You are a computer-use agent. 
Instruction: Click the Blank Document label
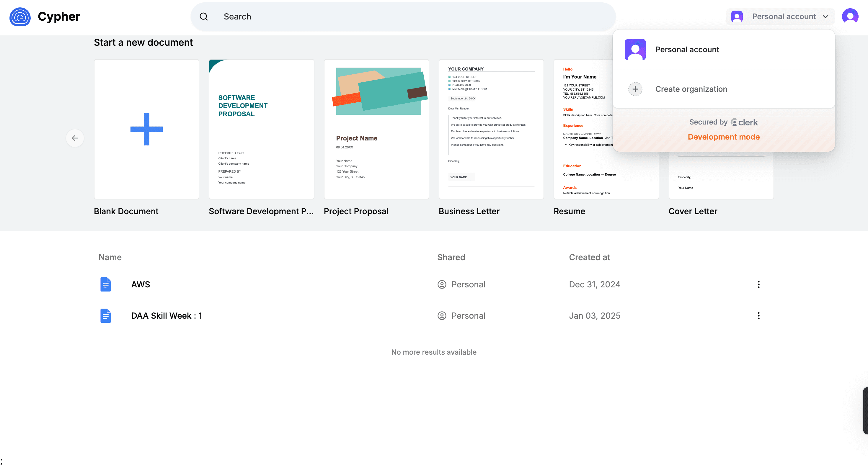point(126,211)
